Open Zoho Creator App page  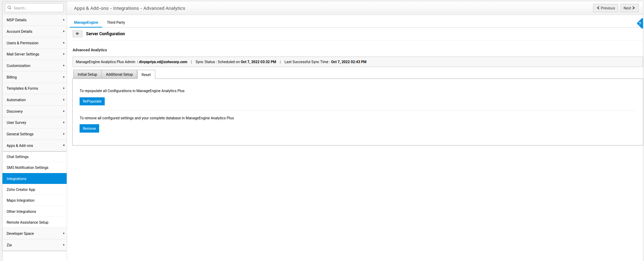[35, 189]
